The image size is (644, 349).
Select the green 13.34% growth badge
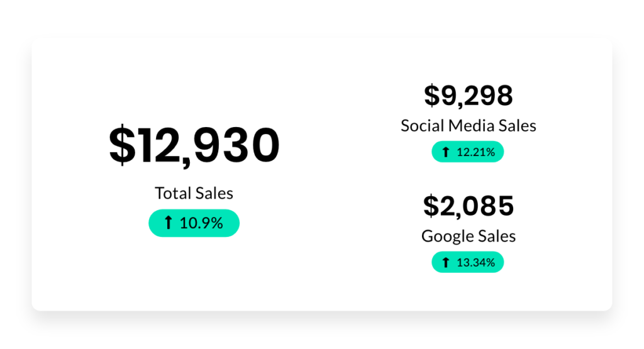click(467, 262)
